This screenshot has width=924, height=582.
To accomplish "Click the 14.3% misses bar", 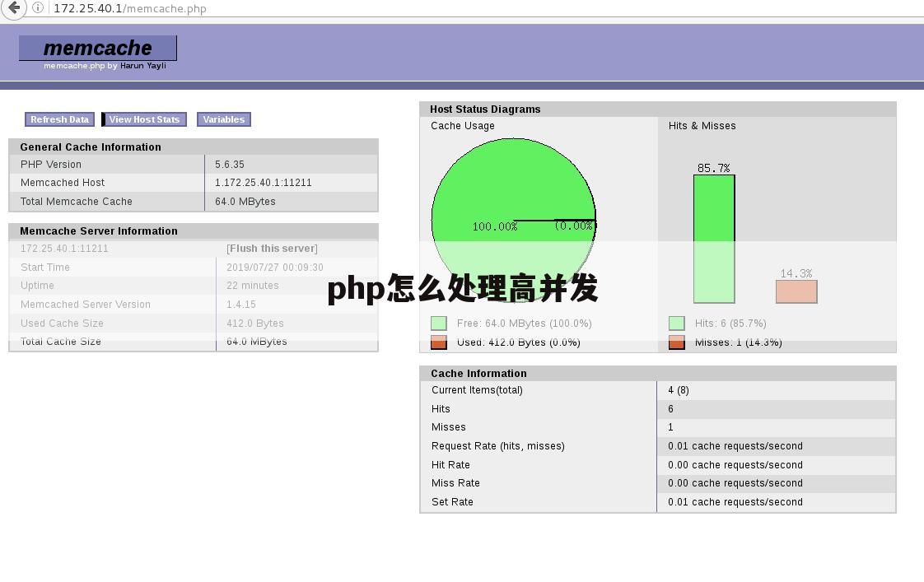I will (x=796, y=291).
